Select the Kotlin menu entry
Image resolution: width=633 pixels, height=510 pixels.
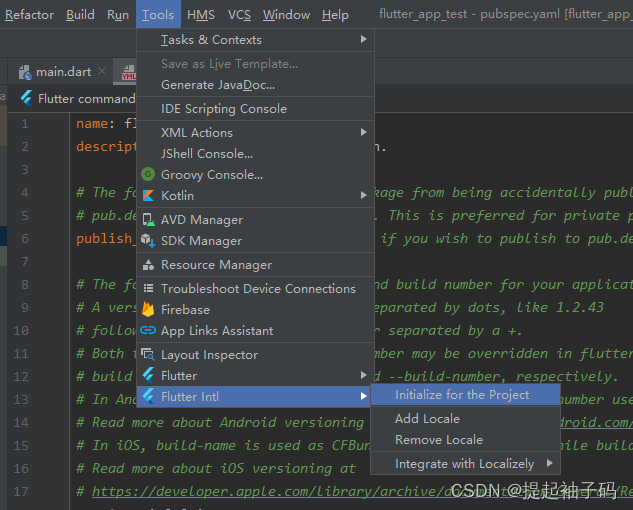256,195
